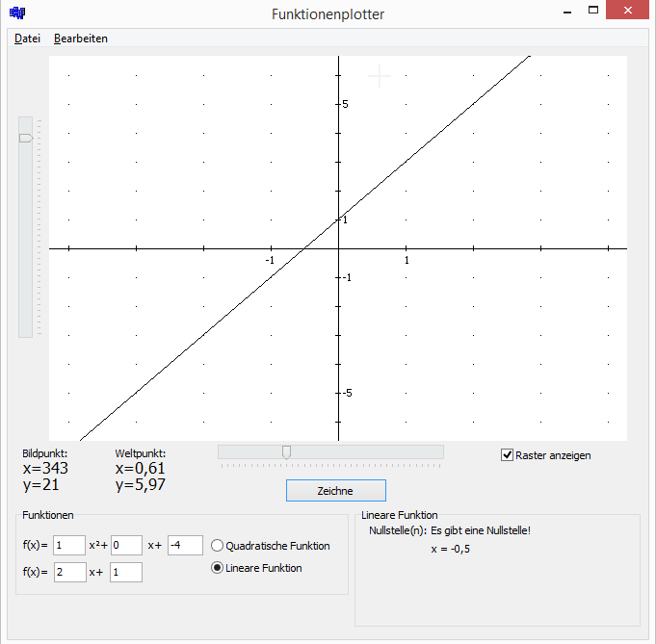Click the constant term field containing -4
The height and width of the screenshot is (644, 656).
[184, 546]
